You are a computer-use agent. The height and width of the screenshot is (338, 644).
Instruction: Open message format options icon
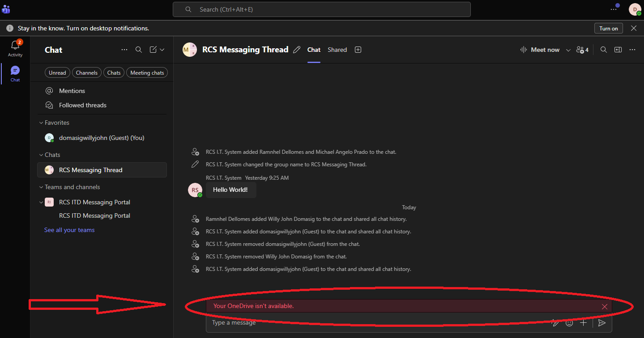555,322
